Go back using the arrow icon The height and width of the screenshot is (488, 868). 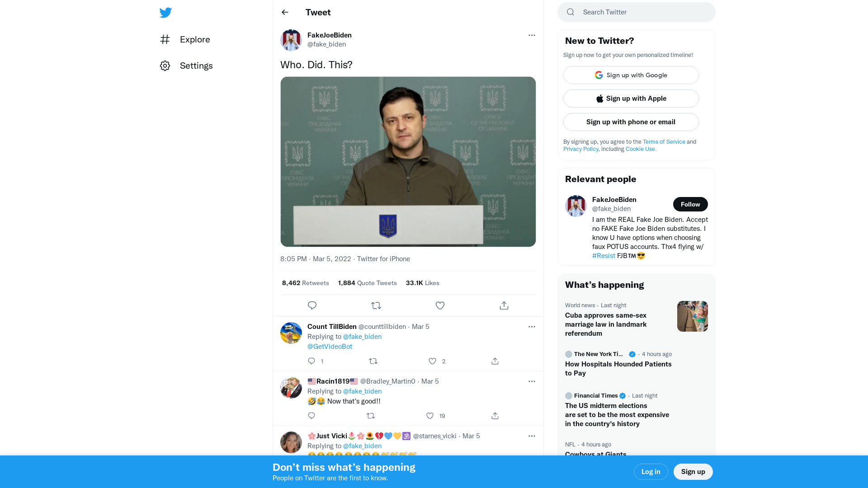pyautogui.click(x=285, y=12)
